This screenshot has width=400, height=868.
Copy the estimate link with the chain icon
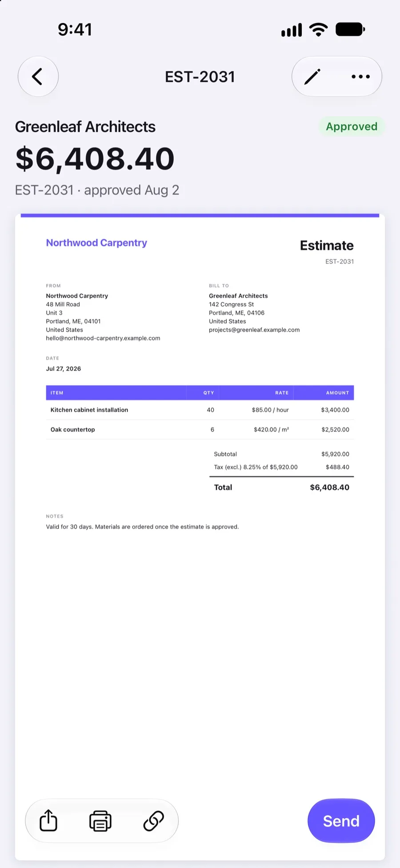[x=154, y=820]
